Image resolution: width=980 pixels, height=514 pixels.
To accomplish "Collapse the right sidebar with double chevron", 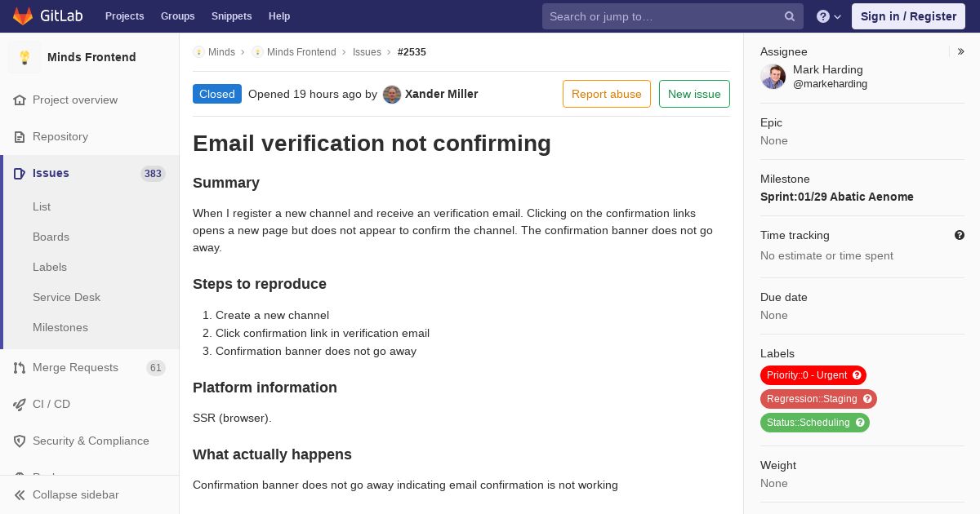I will [x=961, y=52].
